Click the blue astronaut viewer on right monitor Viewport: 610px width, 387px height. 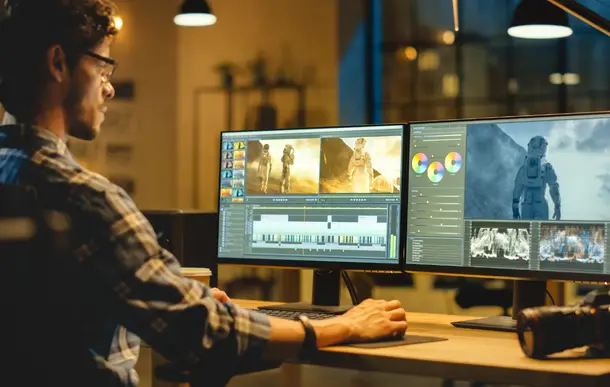[538, 170]
